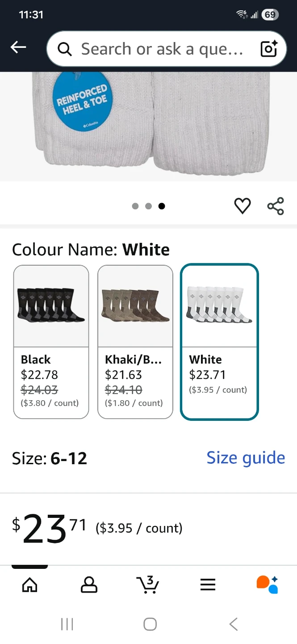Screen dimensions: 297x644
Task: Tap the reinforced heel & toe product image
Action: click(x=148, y=126)
